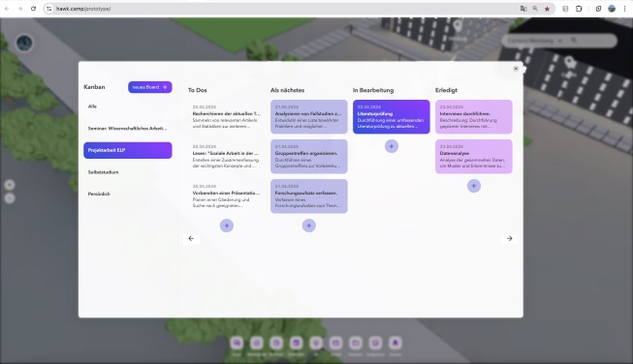Click the left arrow below the kanban columns

(x=191, y=238)
